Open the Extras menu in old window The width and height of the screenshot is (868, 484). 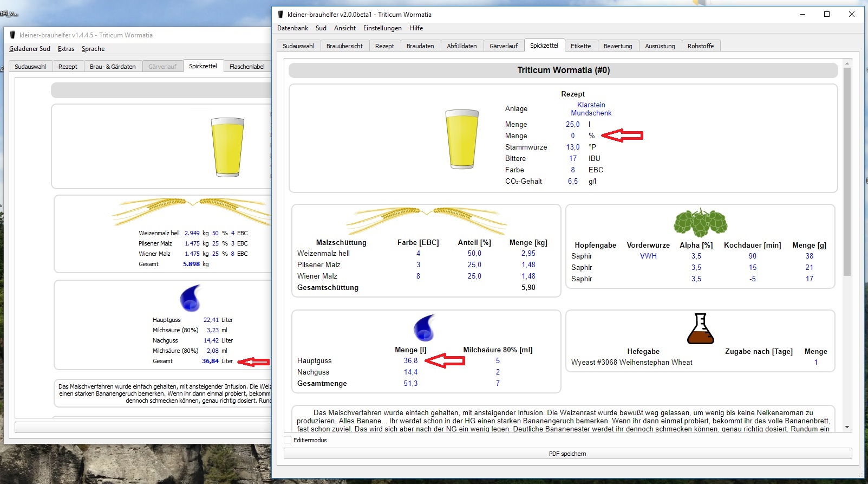coord(66,49)
